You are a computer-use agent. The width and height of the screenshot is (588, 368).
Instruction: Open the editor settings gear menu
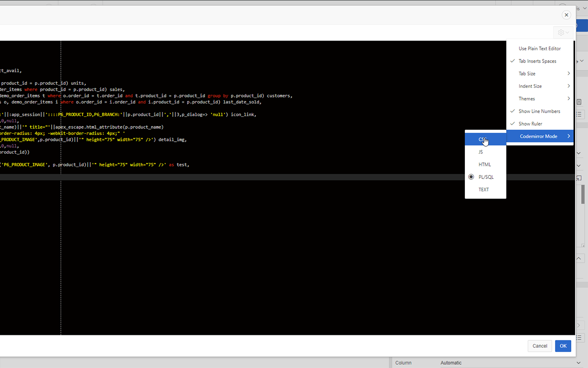tap(563, 33)
